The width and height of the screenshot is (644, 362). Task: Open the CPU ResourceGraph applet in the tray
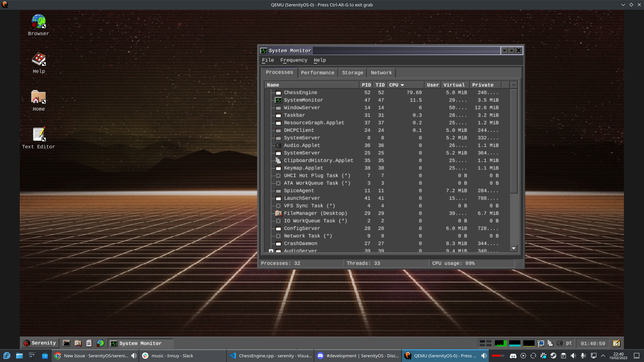click(500, 343)
